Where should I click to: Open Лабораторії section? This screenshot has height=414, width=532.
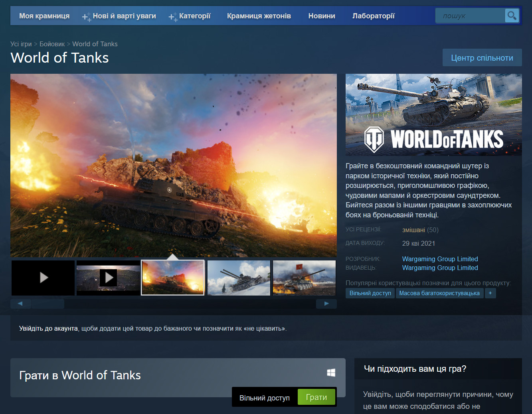point(374,16)
